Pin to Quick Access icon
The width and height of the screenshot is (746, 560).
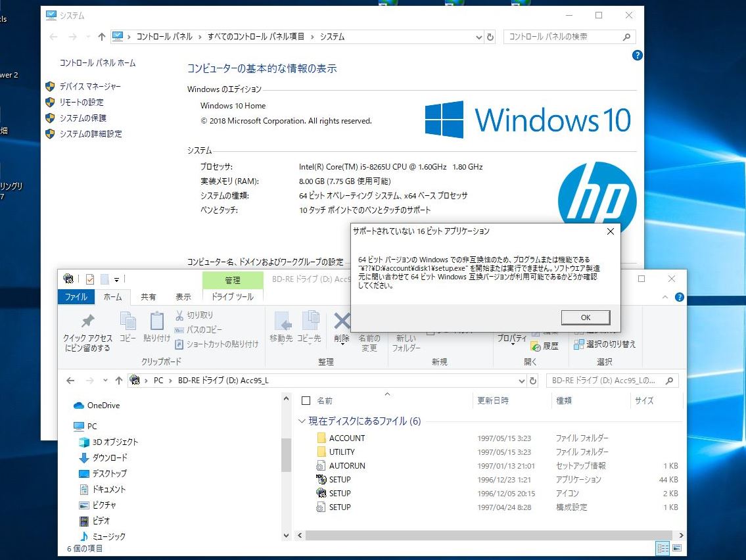(x=87, y=332)
